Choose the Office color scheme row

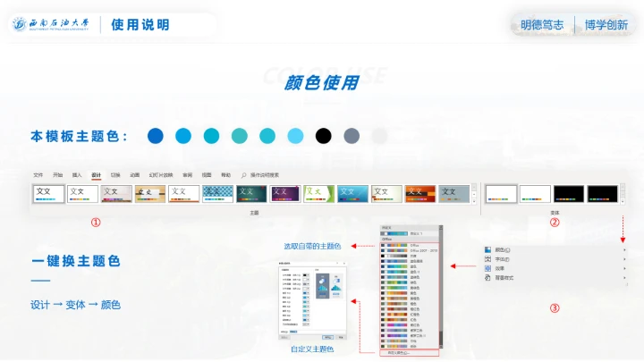click(409, 245)
